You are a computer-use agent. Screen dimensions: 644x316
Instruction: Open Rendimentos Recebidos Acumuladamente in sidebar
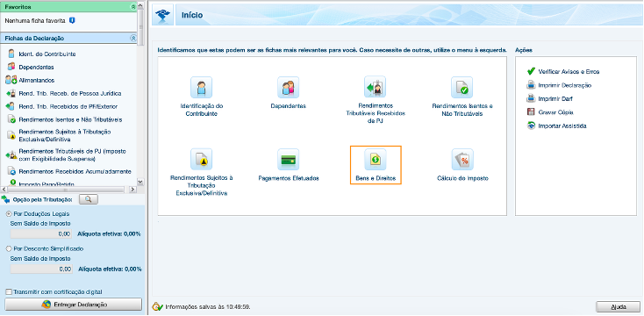click(75, 171)
